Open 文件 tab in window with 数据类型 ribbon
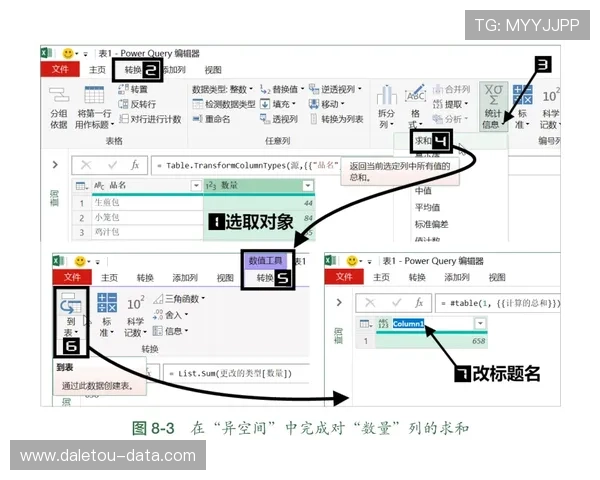Screen dimensions: 600x480 [60, 69]
